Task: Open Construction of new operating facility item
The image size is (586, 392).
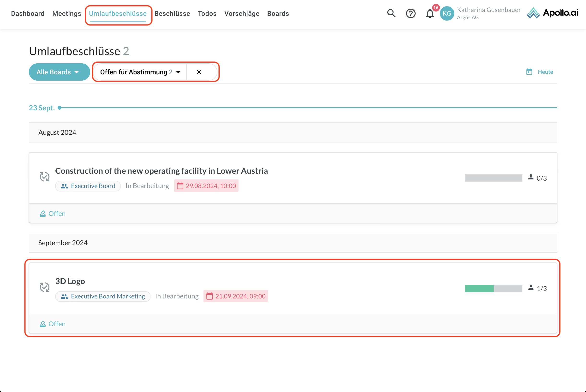Action: (x=161, y=171)
